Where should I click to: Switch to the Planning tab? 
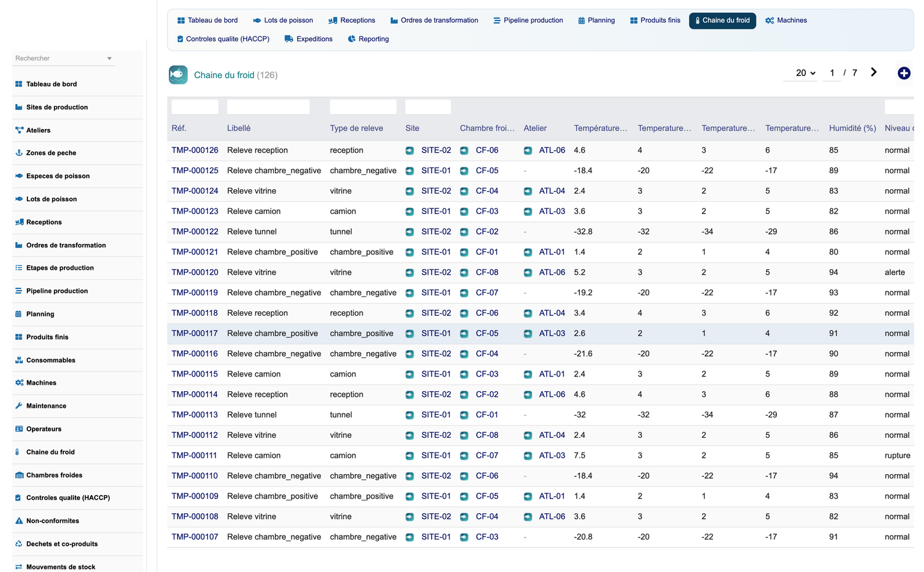click(x=597, y=20)
